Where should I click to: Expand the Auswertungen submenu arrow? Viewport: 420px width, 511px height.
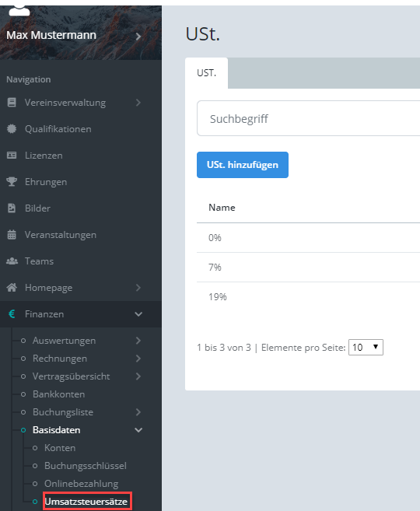[x=138, y=341]
